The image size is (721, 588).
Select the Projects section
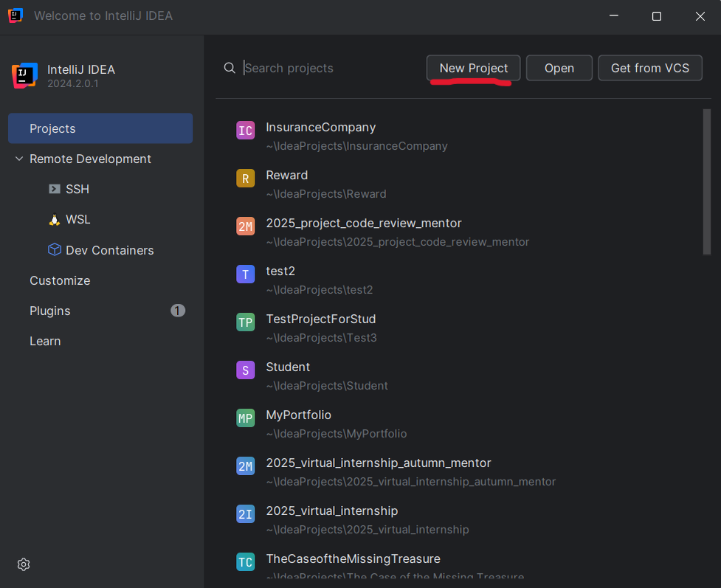pyautogui.click(x=100, y=128)
